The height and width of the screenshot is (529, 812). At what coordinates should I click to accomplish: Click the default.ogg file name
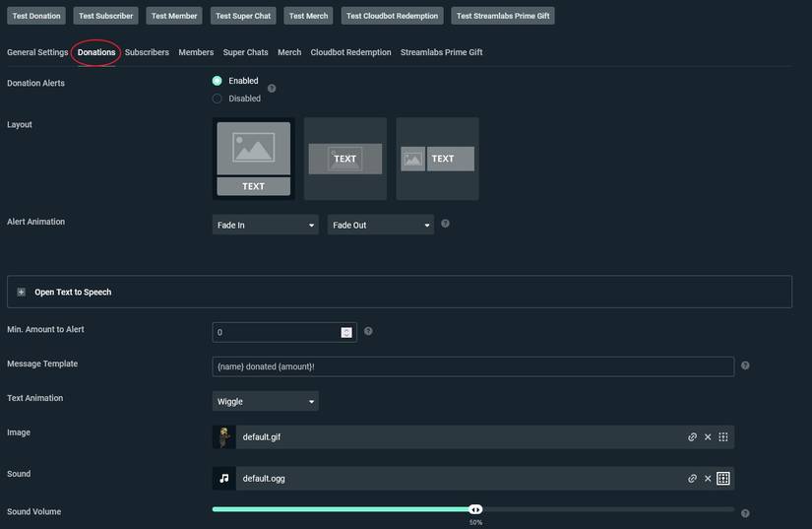point(264,478)
